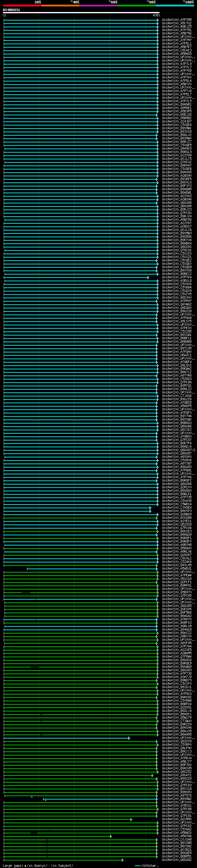Open hit UniRef100_C8CA12
Screen dimensions: 197x868
click(x=177, y=558)
